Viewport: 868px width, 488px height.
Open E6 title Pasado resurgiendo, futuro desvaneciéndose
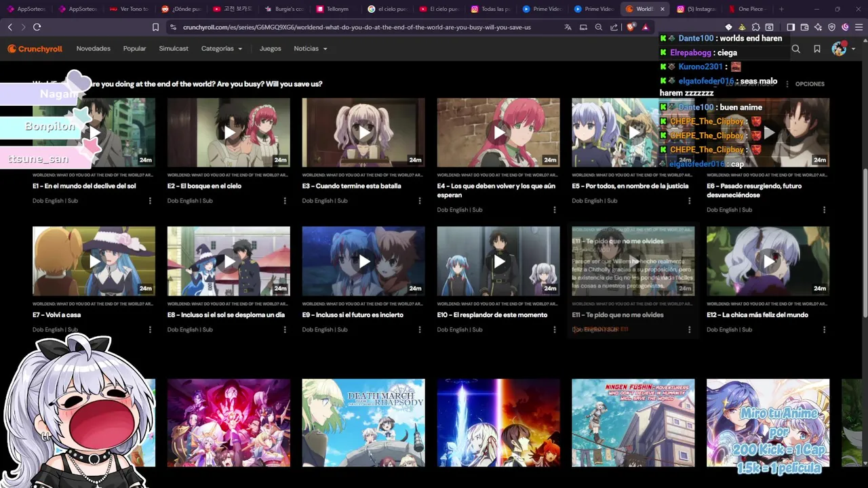coord(754,190)
